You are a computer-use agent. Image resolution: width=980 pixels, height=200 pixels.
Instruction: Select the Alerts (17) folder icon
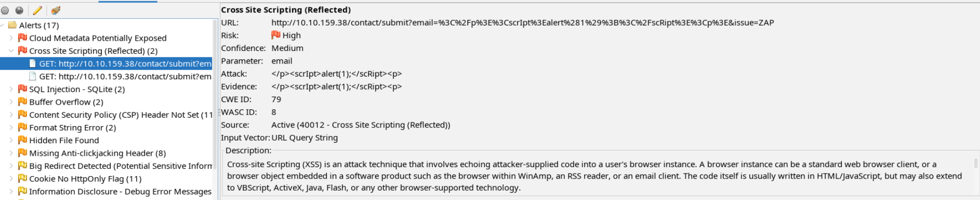click(12, 25)
